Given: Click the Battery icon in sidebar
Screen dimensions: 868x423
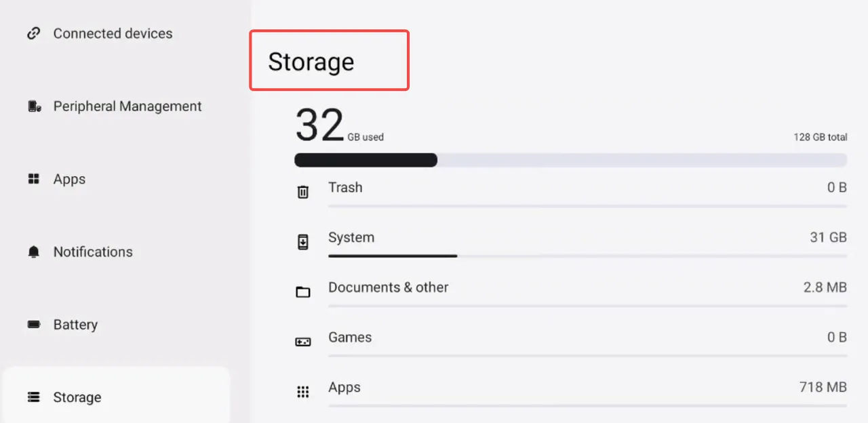Looking at the screenshot, I should point(33,325).
